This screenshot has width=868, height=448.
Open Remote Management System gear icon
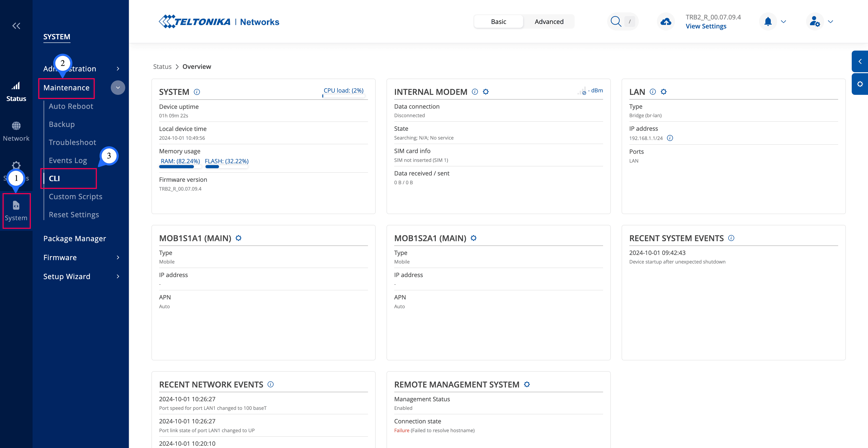tap(527, 384)
